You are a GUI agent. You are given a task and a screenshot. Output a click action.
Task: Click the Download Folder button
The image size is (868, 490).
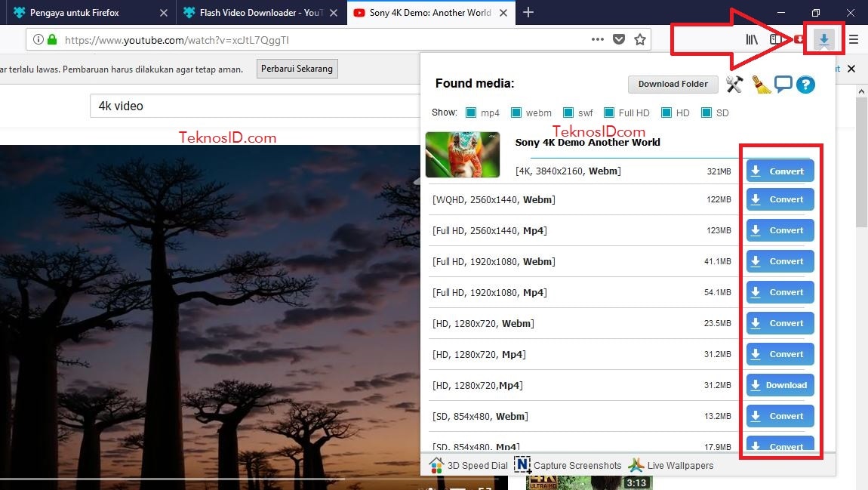[x=673, y=84]
